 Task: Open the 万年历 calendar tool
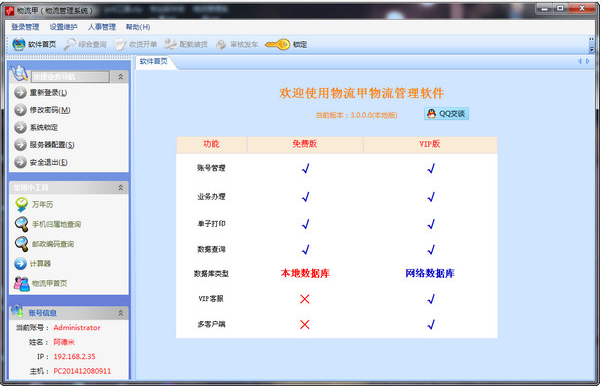(x=21, y=205)
